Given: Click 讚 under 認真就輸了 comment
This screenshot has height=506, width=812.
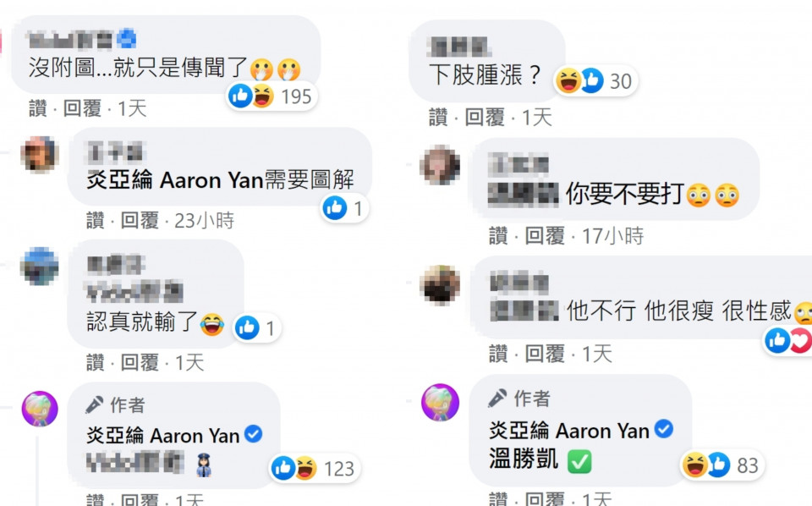Looking at the screenshot, I should (96, 362).
